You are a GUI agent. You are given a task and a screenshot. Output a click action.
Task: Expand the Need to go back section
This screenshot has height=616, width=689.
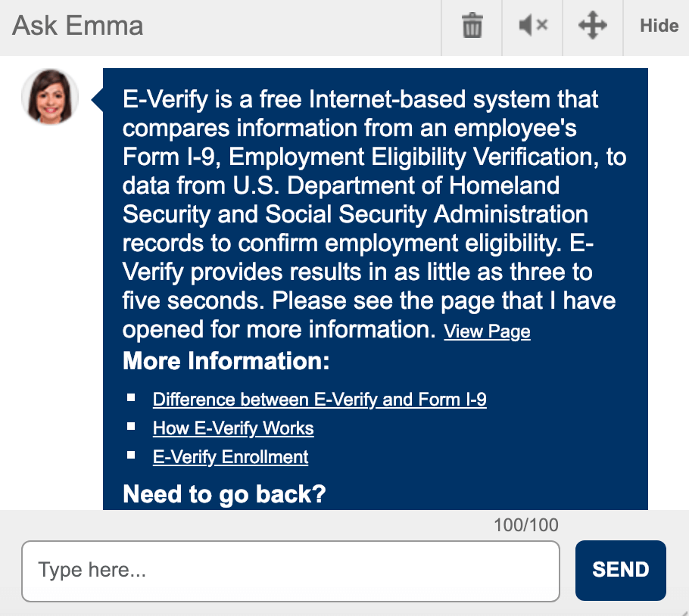(224, 493)
